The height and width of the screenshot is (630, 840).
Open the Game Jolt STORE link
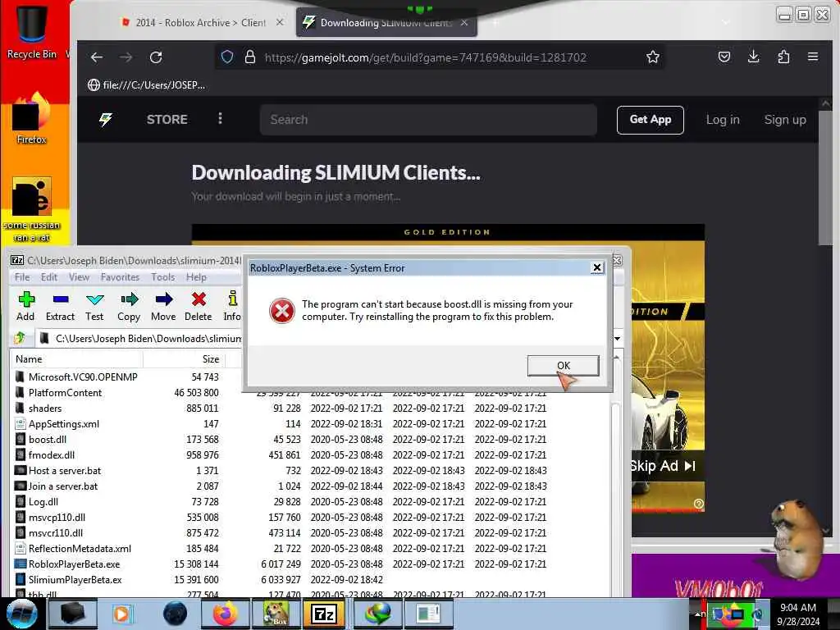(x=167, y=120)
